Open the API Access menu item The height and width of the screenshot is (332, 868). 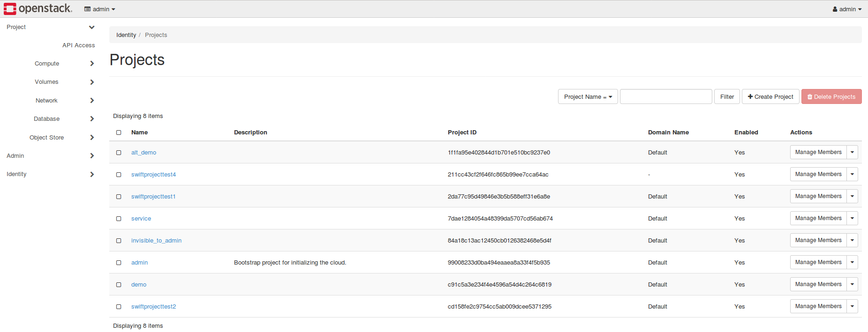(x=78, y=45)
